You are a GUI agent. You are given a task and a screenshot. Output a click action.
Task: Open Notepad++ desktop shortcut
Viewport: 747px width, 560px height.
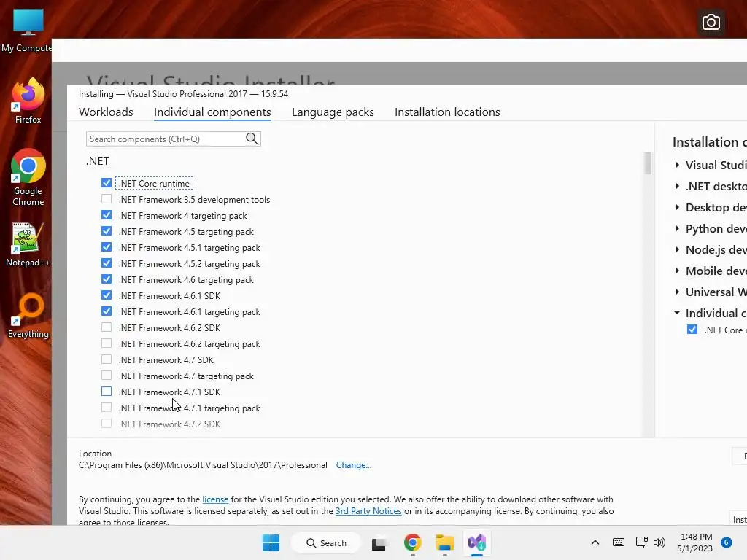pyautogui.click(x=28, y=244)
